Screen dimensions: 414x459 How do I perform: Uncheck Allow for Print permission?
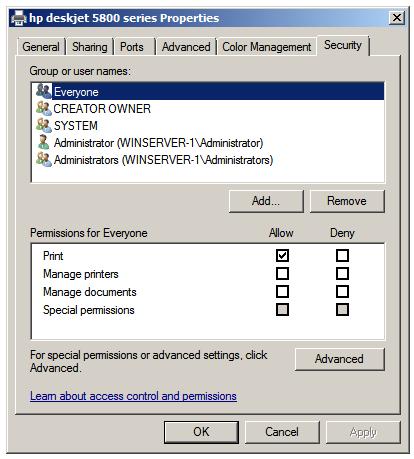point(282,256)
